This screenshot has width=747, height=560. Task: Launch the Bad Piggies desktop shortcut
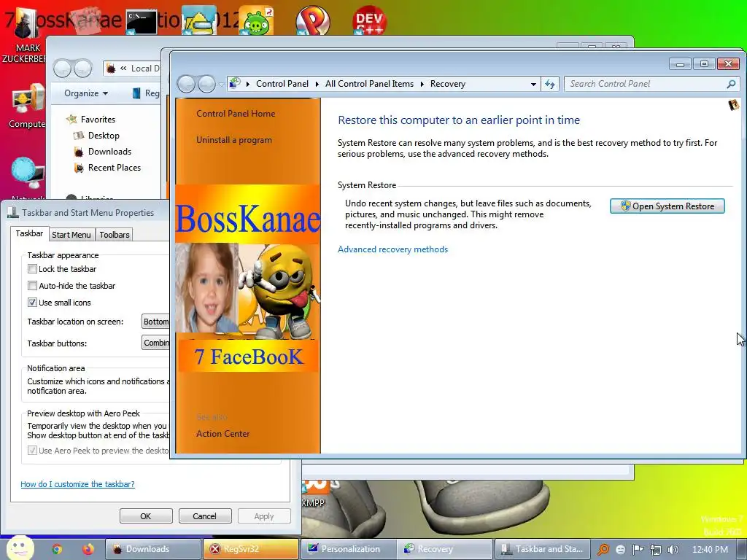[256, 20]
